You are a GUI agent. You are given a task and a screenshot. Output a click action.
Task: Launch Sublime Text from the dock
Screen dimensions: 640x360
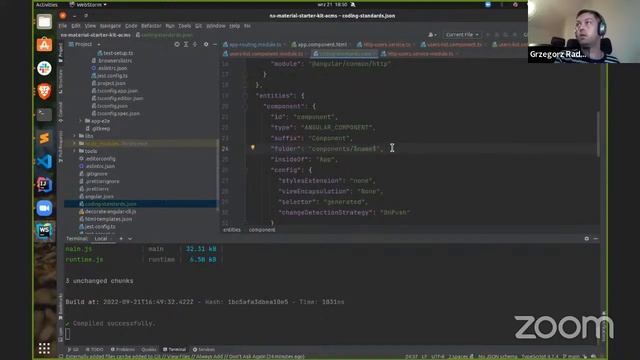(44, 138)
